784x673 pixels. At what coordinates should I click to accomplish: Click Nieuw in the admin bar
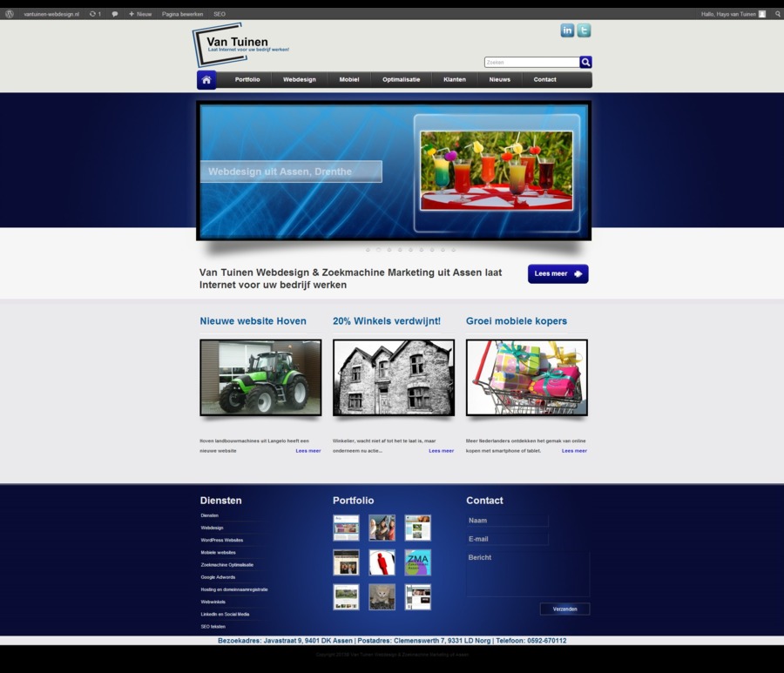click(140, 14)
